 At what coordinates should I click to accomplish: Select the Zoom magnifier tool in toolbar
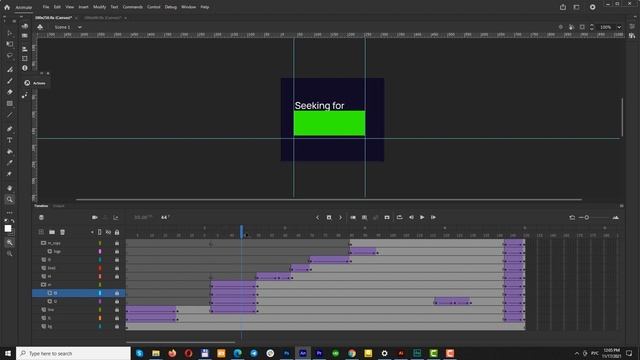pyautogui.click(x=10, y=200)
